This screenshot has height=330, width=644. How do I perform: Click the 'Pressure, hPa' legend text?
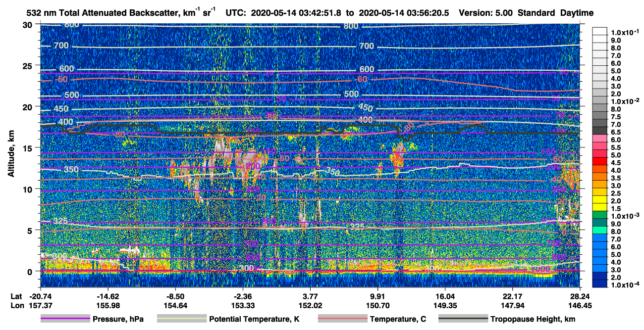click(x=118, y=320)
